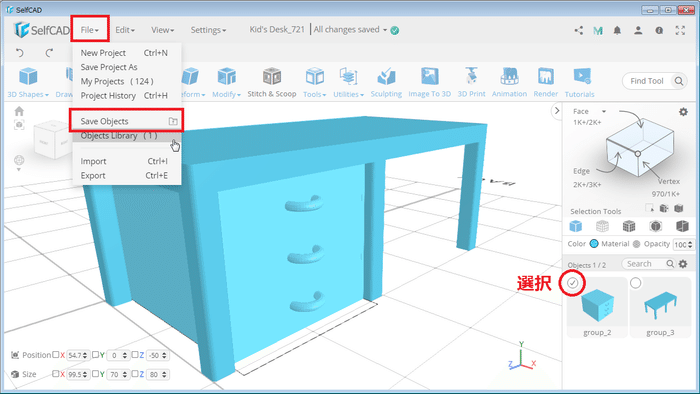Screen dimensions: 700x394
Task: Click the Find Tool search button
Action: click(x=679, y=81)
